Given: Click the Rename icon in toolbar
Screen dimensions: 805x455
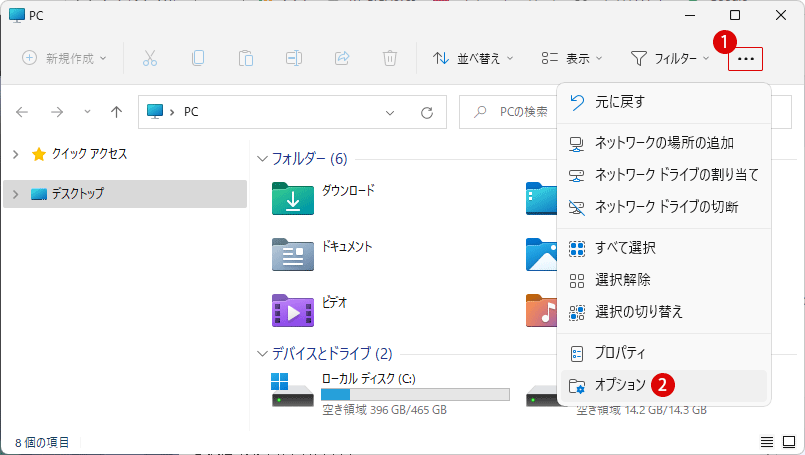Looking at the screenshot, I should point(294,58).
